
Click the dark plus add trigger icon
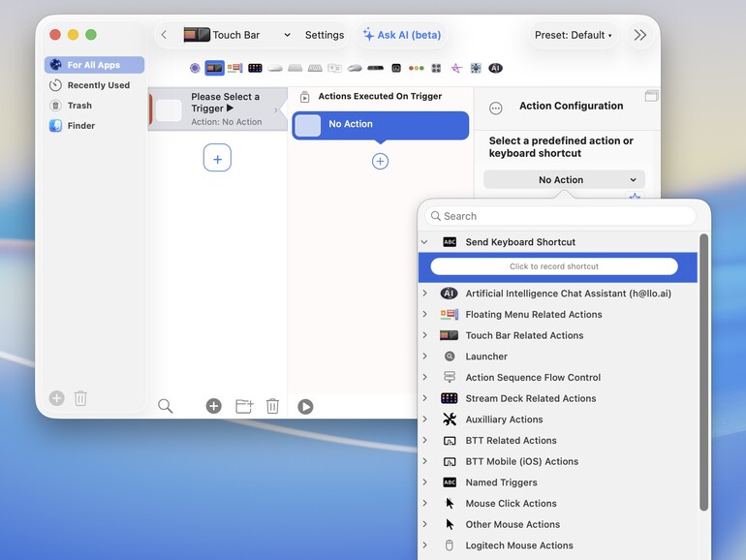tap(213, 406)
